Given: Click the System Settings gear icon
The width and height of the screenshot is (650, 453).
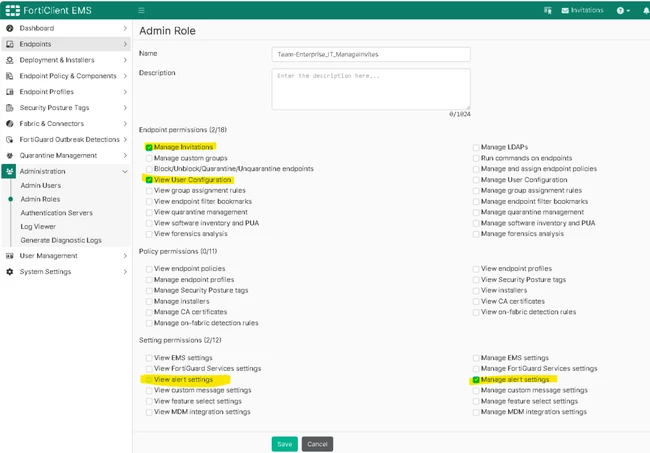Looking at the screenshot, I should click(x=10, y=271).
